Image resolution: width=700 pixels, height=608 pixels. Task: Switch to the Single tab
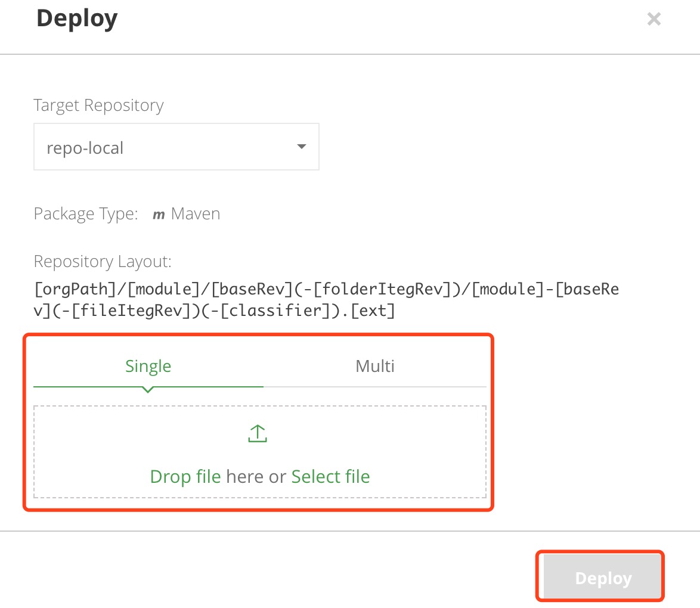148,366
